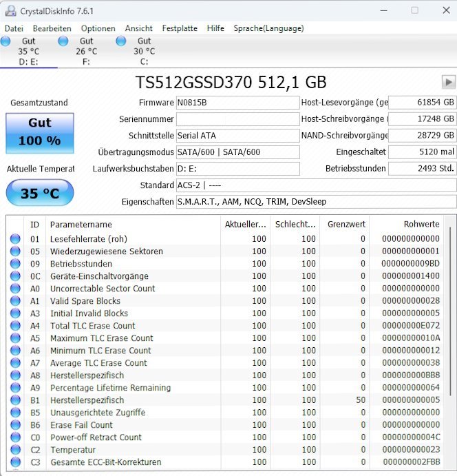The width and height of the screenshot is (457, 476).
Task: Click the next disk arrow button
Action: point(449,82)
